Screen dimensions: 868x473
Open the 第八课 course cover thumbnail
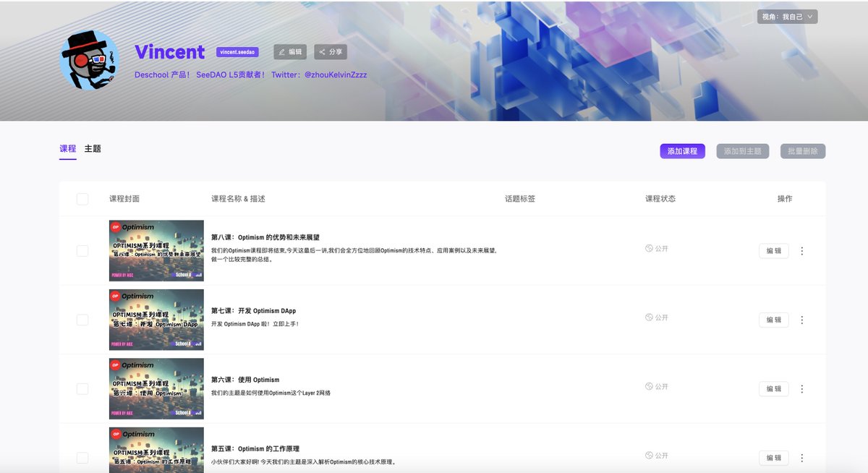pos(156,250)
